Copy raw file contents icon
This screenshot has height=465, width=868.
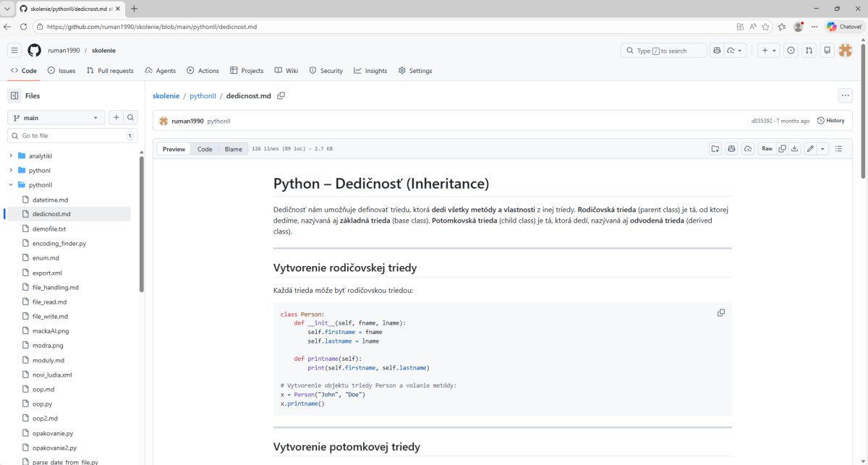coord(782,149)
